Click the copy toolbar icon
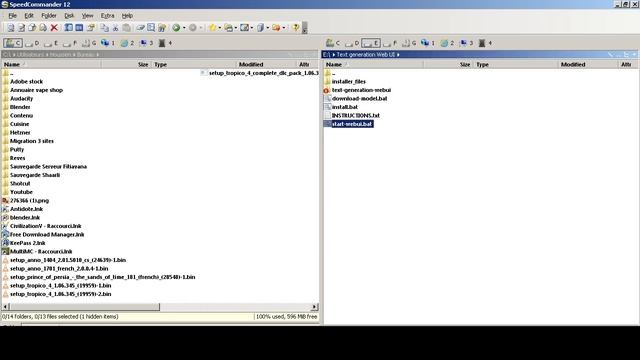The height and width of the screenshot is (360, 640). [105, 28]
